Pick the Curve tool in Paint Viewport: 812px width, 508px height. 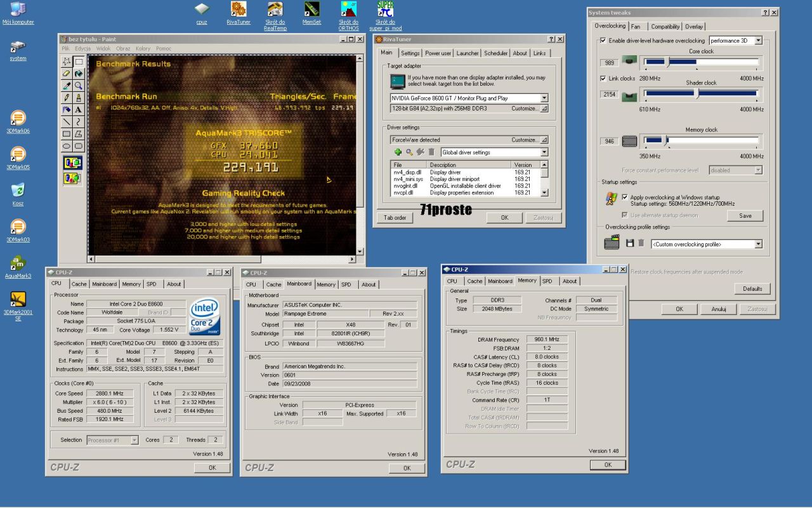(x=78, y=122)
